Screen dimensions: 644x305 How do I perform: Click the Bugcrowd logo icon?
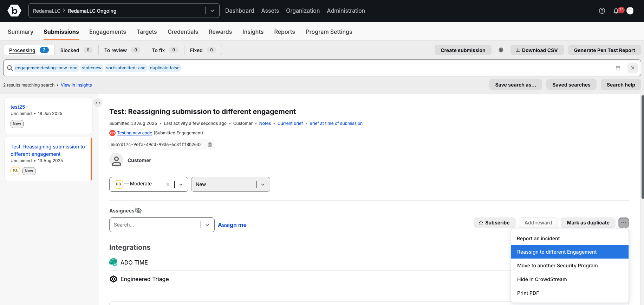[14, 11]
